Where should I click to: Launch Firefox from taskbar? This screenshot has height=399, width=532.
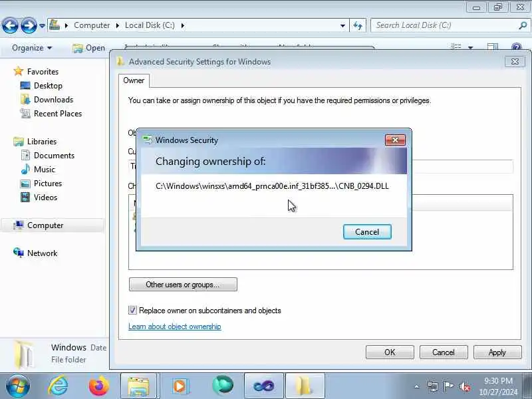98,386
